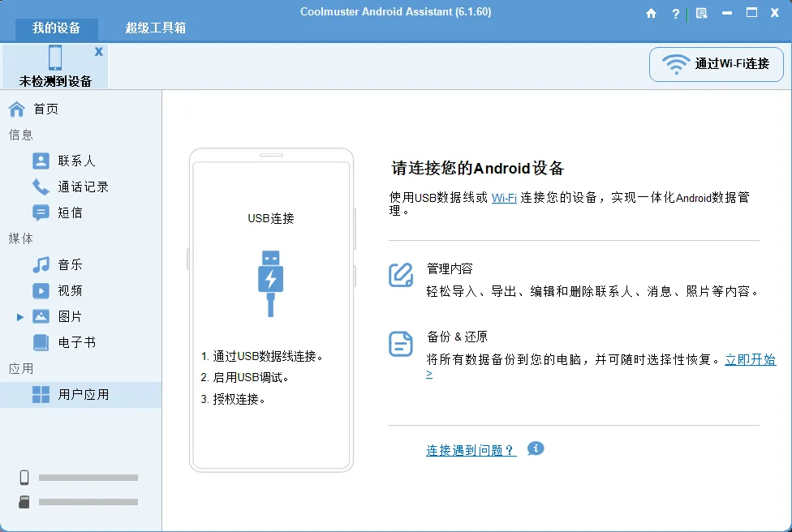Click the USB plug icon

[271, 284]
